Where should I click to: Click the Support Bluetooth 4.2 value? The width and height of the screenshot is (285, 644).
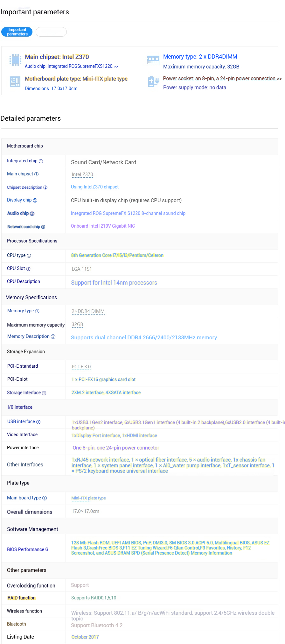click(x=97, y=626)
